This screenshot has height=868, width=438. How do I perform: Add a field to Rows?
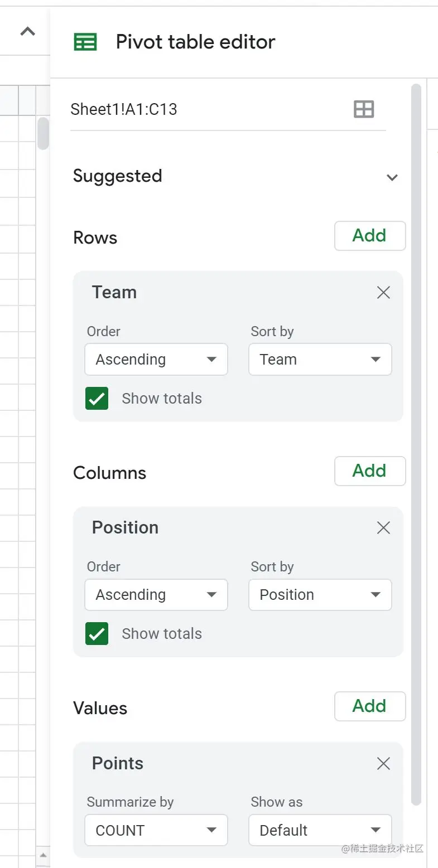click(370, 236)
